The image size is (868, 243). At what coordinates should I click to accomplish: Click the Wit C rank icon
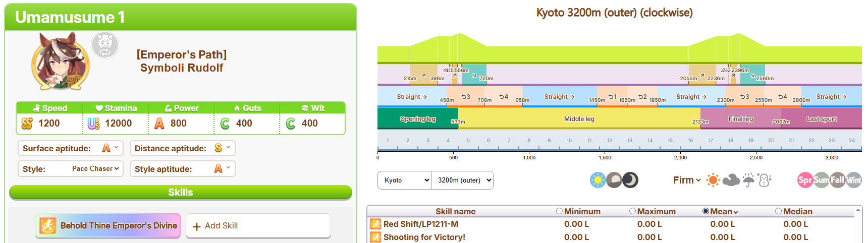291,124
